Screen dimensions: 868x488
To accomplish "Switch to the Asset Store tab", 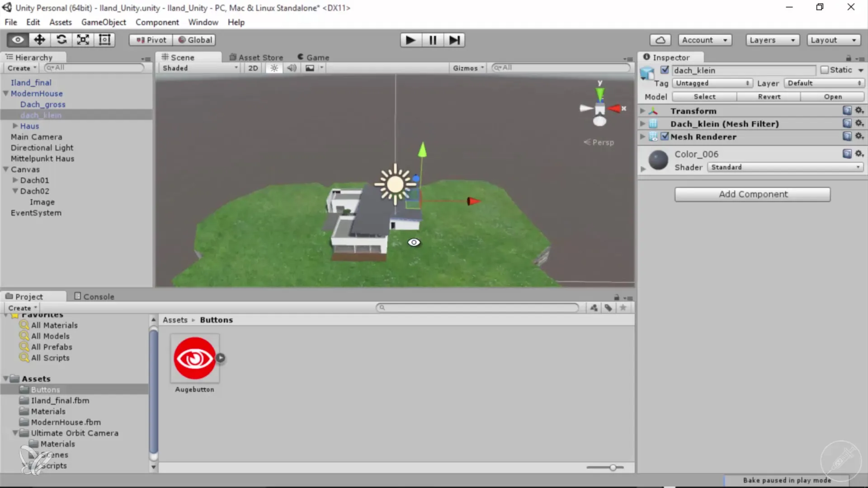I will tap(256, 57).
